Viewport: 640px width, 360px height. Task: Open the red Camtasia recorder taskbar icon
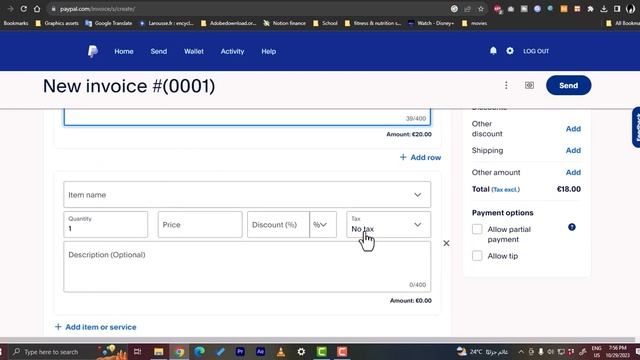342,351
